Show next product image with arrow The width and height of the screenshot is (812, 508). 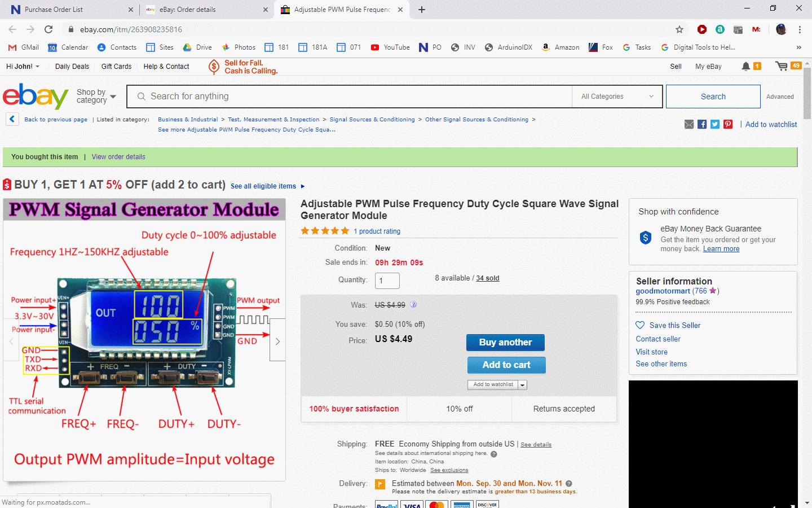[x=277, y=341]
